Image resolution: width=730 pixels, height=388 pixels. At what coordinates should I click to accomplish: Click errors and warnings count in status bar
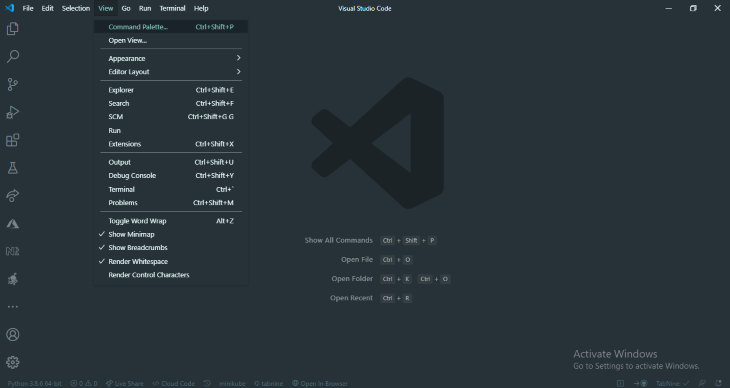(x=84, y=383)
